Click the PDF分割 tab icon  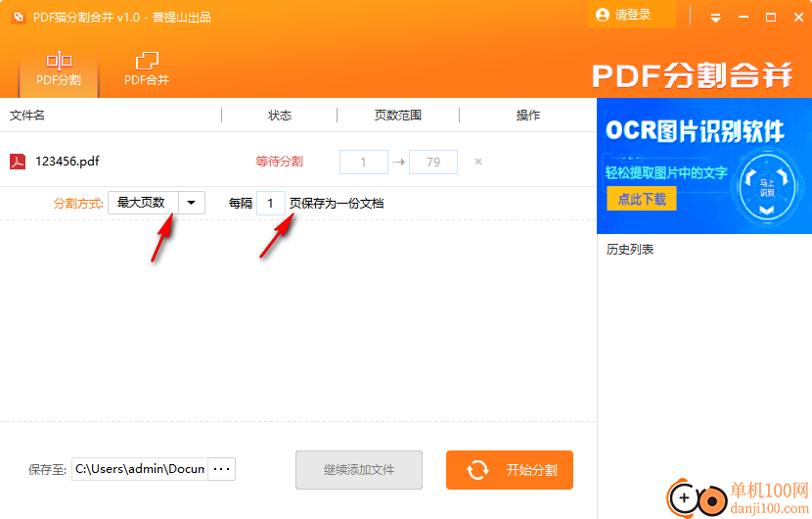pos(59,61)
